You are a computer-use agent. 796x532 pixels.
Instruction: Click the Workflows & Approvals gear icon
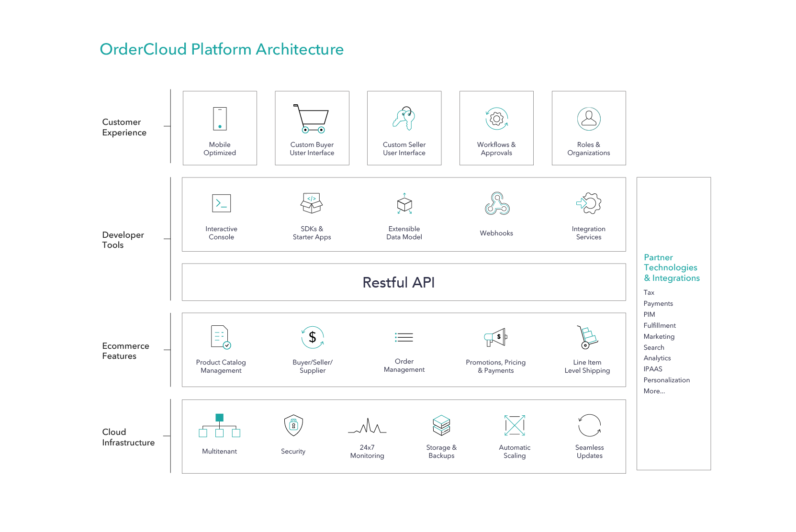coord(497,119)
